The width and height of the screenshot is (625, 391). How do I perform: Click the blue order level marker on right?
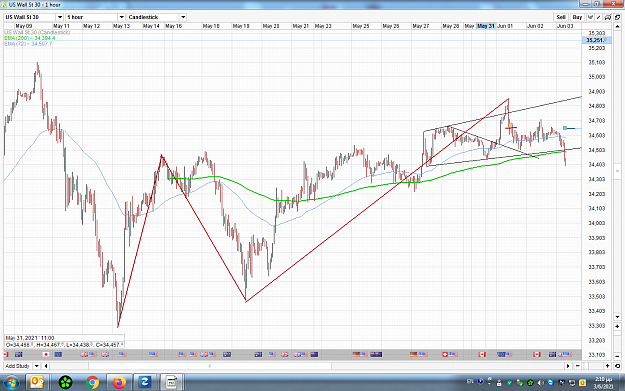tap(565, 128)
